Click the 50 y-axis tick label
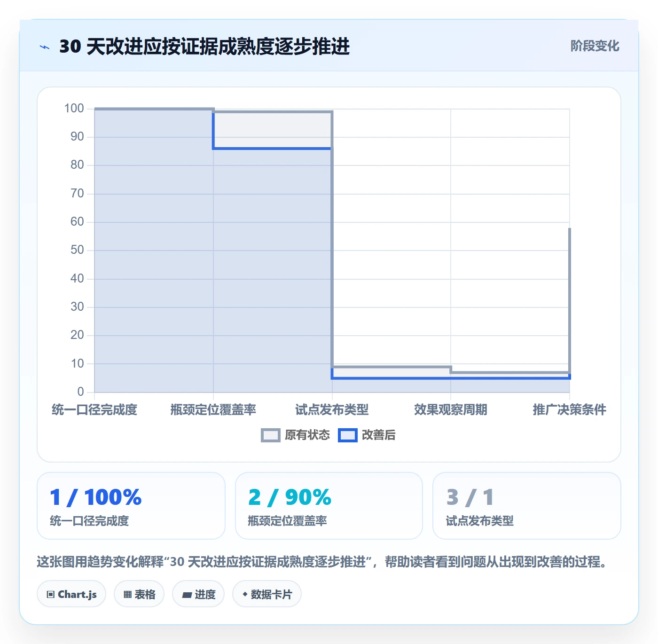Screen dimensions: 658x644 point(77,250)
